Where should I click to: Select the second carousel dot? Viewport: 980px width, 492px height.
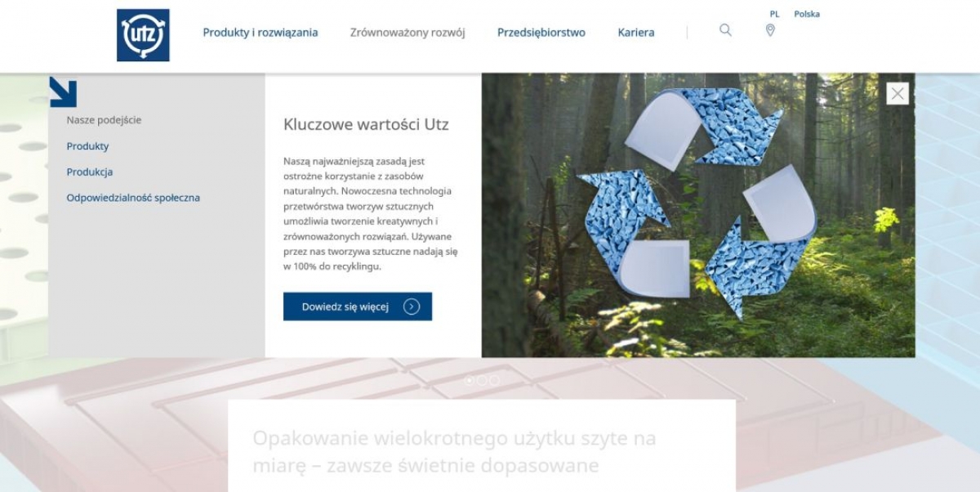pyautogui.click(x=482, y=380)
